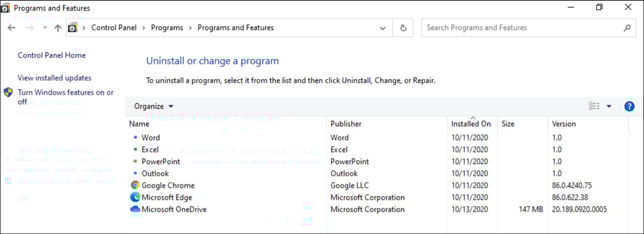Click the Excel entry's small icon
Image resolution: width=644 pixels, height=234 pixels.
click(x=135, y=149)
